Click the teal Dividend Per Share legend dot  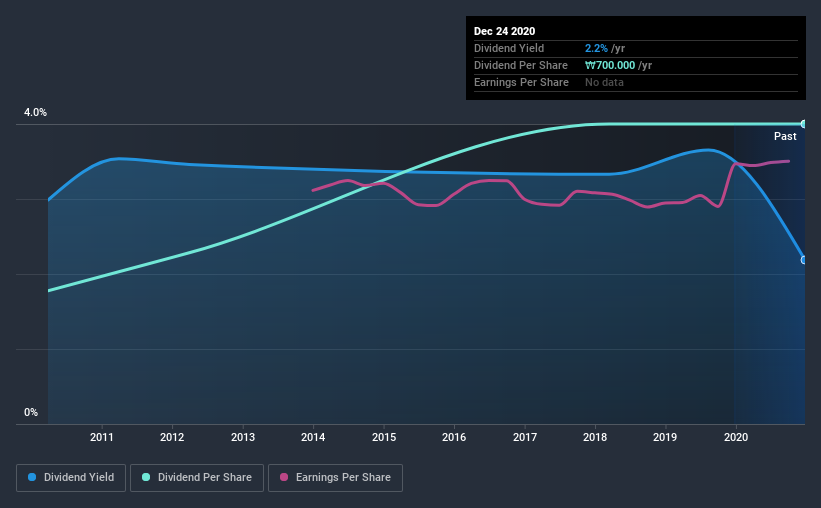[x=146, y=477]
